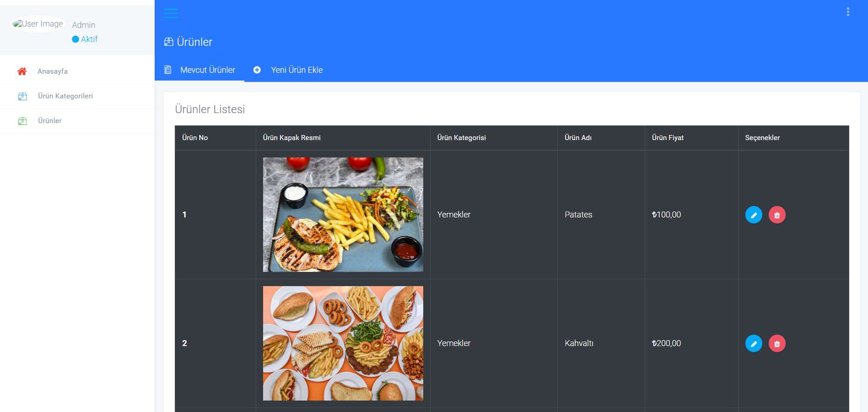Edit the Kahvaltı product
This screenshot has width=868, height=412.
(x=753, y=343)
